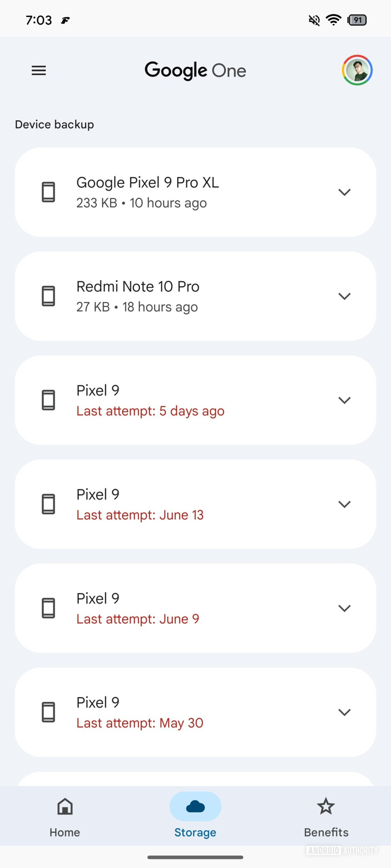Tap the Wi-Fi status bar icon
The width and height of the screenshot is (391, 868).
click(x=334, y=20)
